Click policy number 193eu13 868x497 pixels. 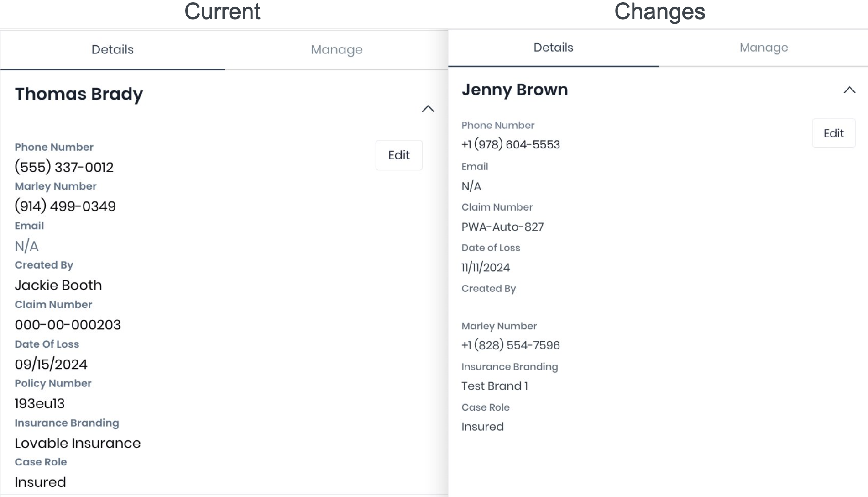tap(40, 404)
